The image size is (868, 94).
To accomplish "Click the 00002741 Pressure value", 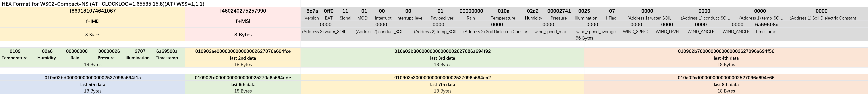I will click(x=559, y=11).
